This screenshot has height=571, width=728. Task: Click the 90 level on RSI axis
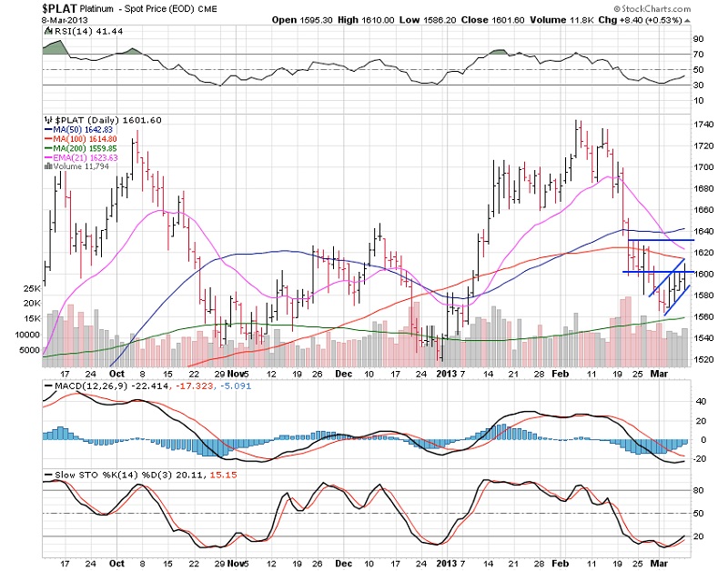(698, 39)
